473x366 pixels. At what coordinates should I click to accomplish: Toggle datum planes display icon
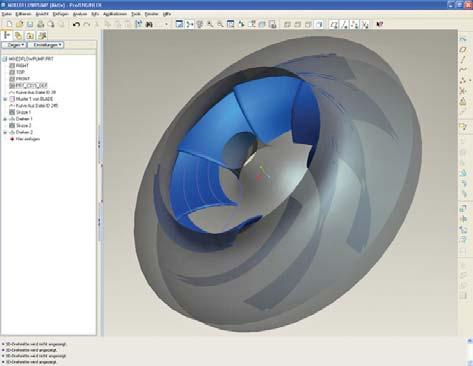click(334, 24)
